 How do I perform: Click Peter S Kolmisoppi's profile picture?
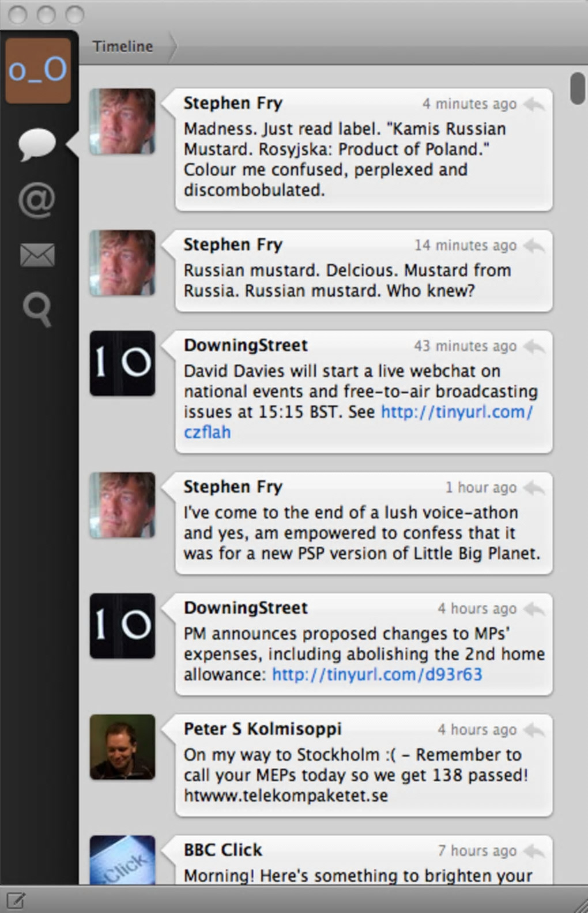(122, 747)
